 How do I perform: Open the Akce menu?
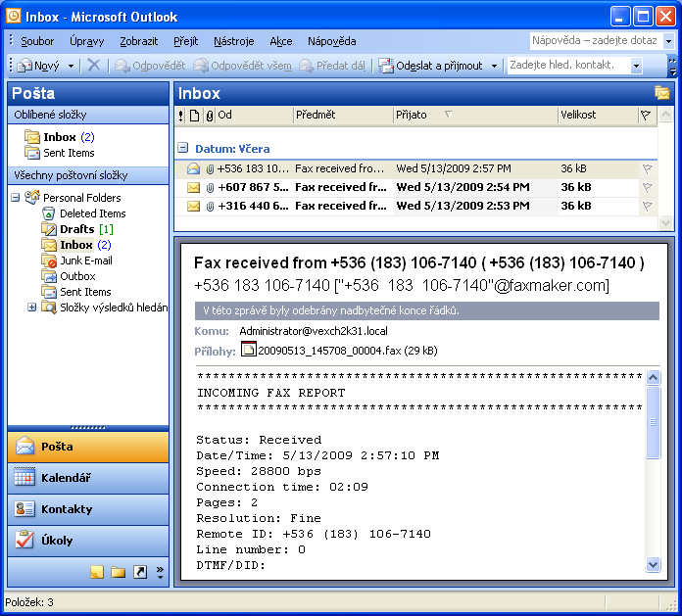point(281,41)
